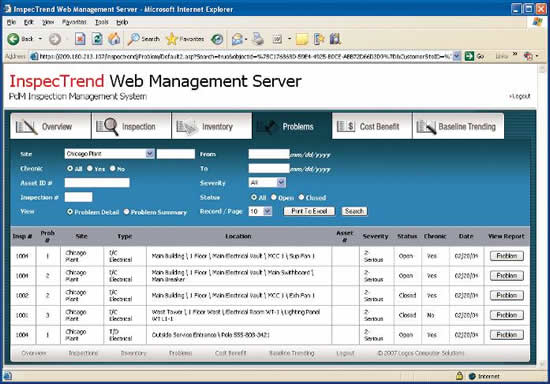This screenshot has width=550, height=384.
Task: Click the browser address URL field
Action: click(242, 56)
